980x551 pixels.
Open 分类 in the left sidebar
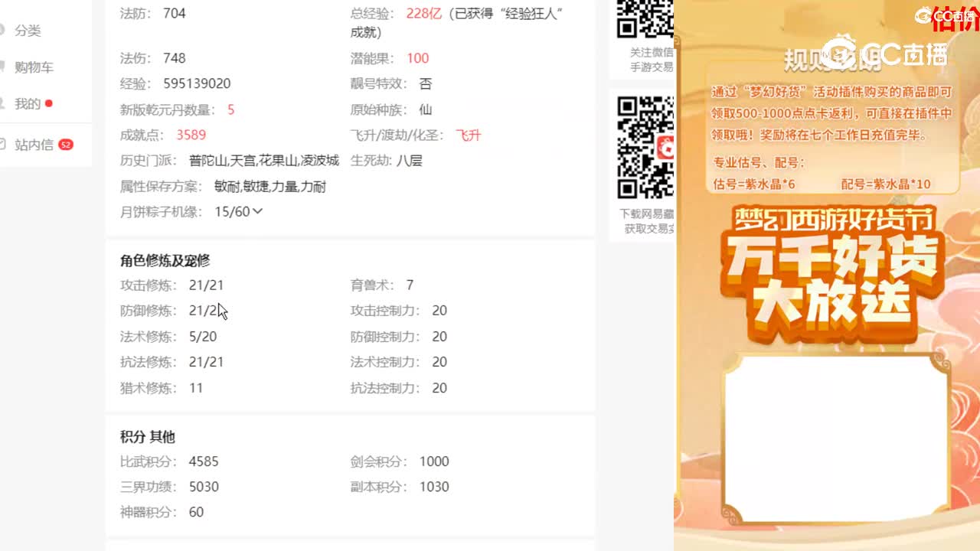point(28,31)
